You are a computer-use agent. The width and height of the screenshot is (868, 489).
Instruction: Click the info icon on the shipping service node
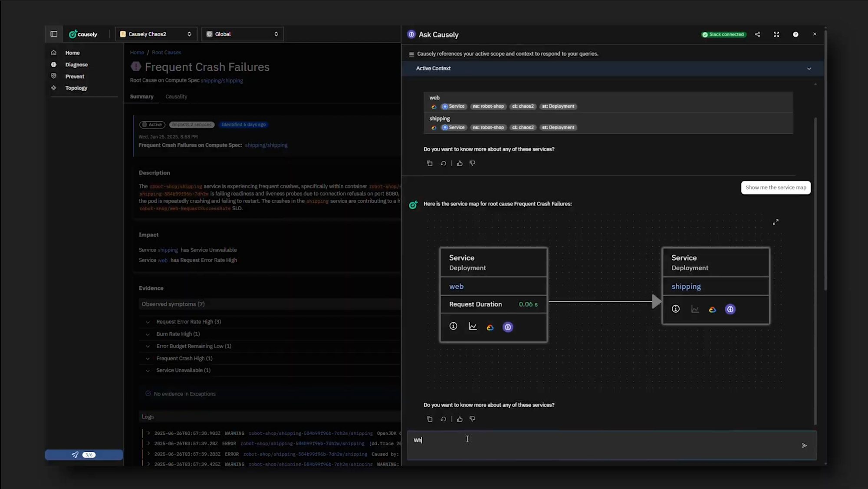(676, 309)
